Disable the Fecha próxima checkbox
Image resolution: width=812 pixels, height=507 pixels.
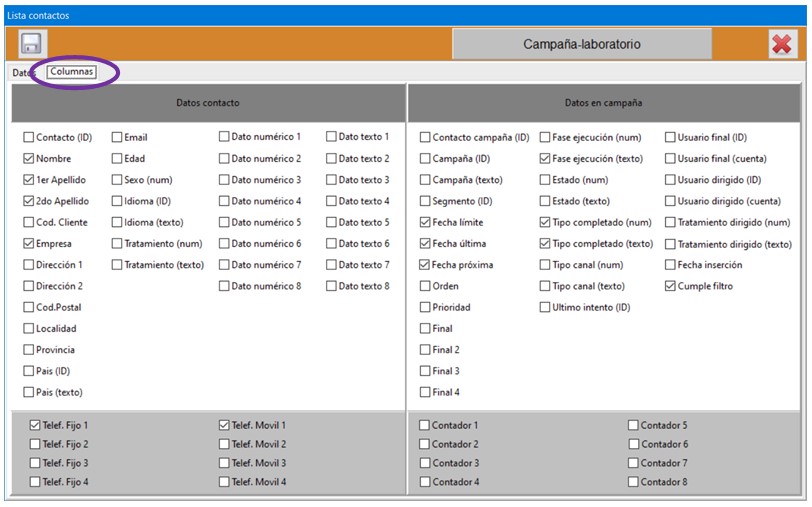pos(425,265)
